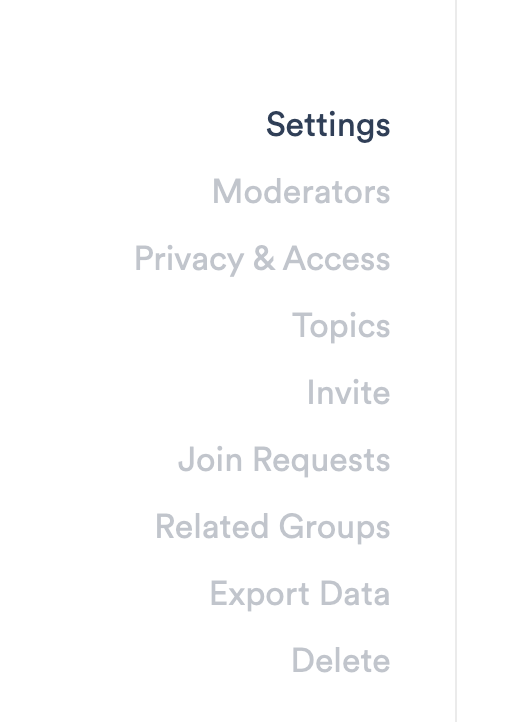
Task: Click the word Export in the sidebar
Action: click(x=260, y=595)
